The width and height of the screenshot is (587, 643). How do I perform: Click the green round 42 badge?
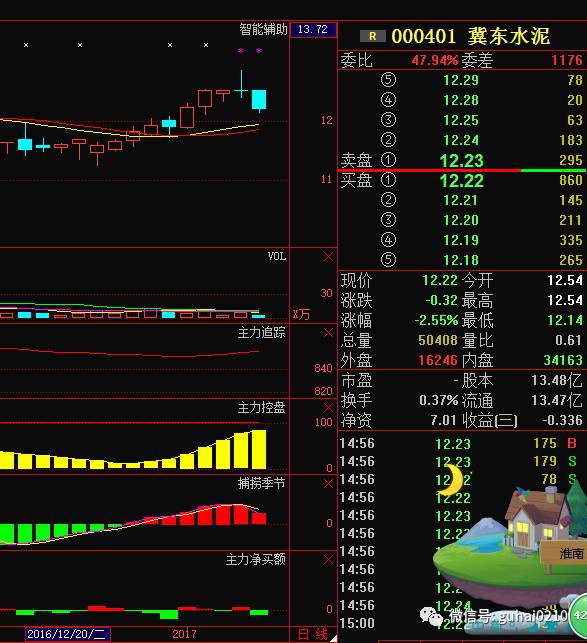[x=579, y=615]
